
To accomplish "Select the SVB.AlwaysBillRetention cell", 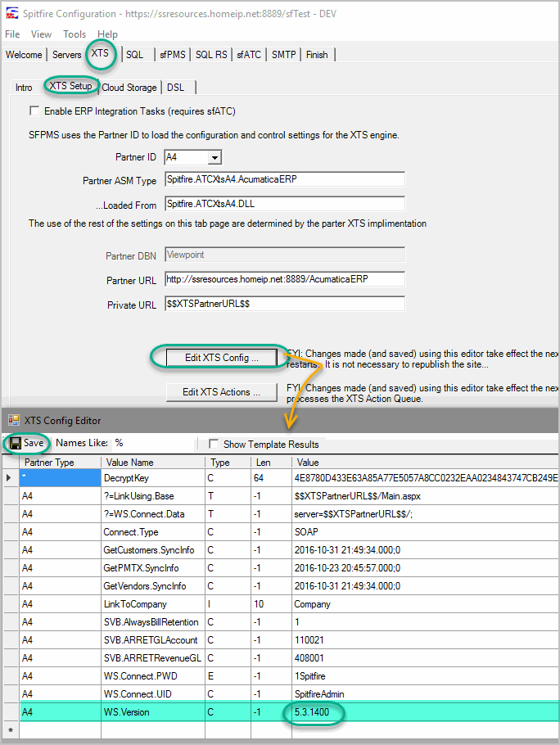I will point(153,622).
